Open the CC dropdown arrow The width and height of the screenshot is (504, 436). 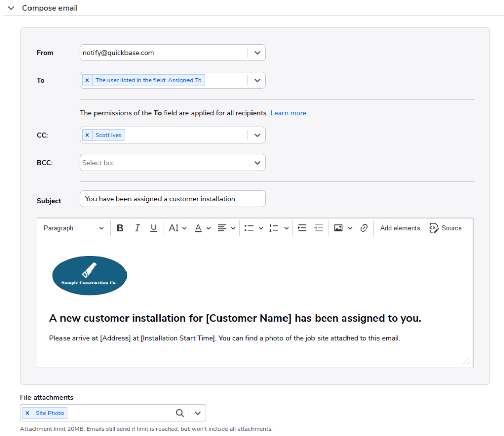tap(257, 135)
